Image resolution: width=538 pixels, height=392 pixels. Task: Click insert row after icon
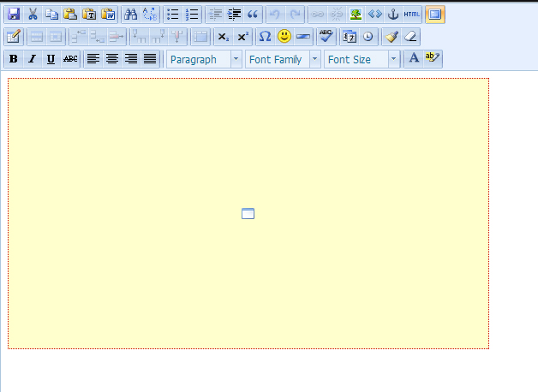[98, 37]
